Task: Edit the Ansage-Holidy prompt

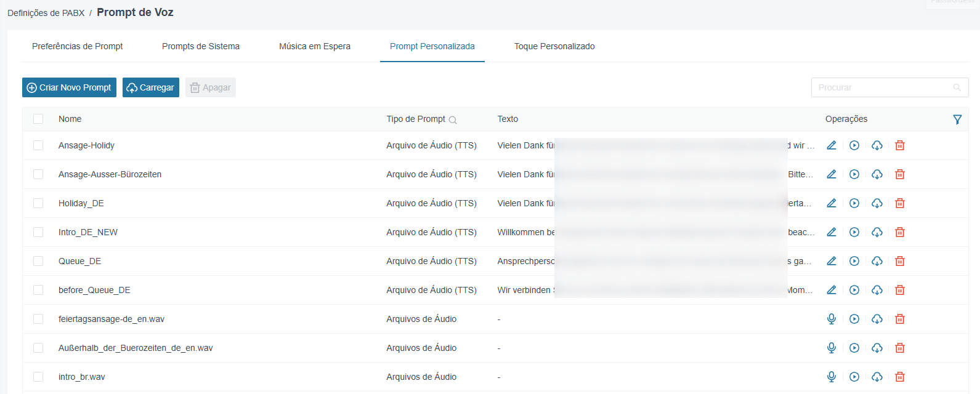Action: coord(832,145)
